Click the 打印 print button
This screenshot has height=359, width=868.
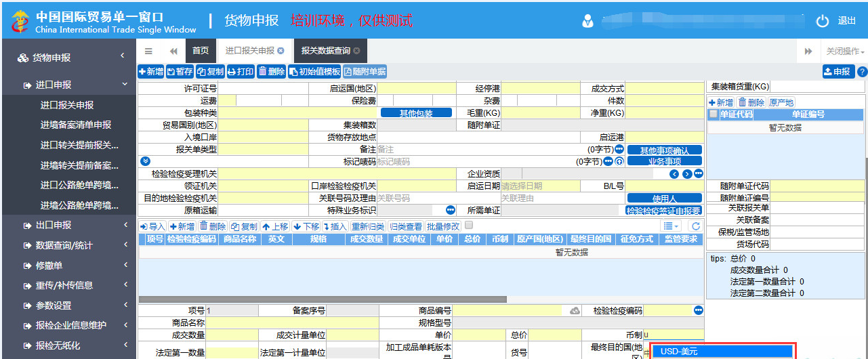241,71
